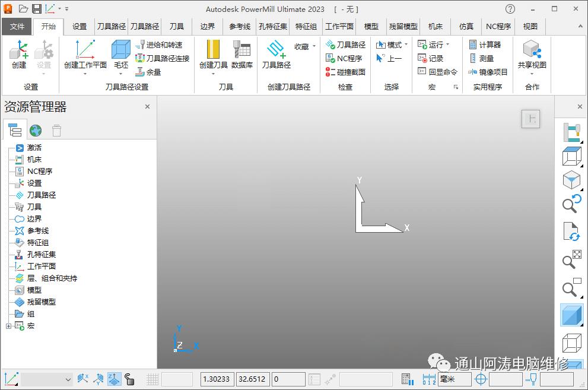Switch to the 残留模型 ribbon tab

403,26
